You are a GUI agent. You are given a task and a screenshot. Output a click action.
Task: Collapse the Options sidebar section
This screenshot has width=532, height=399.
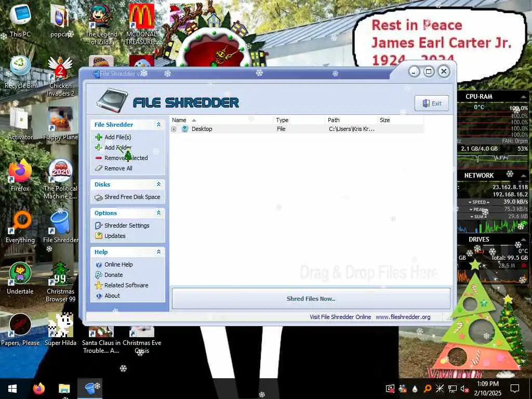158,212
